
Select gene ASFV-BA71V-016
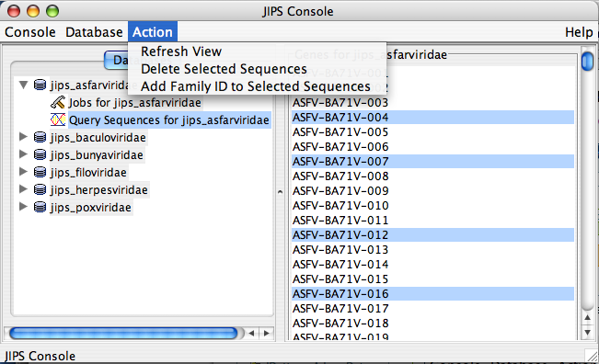pyautogui.click(x=432, y=294)
